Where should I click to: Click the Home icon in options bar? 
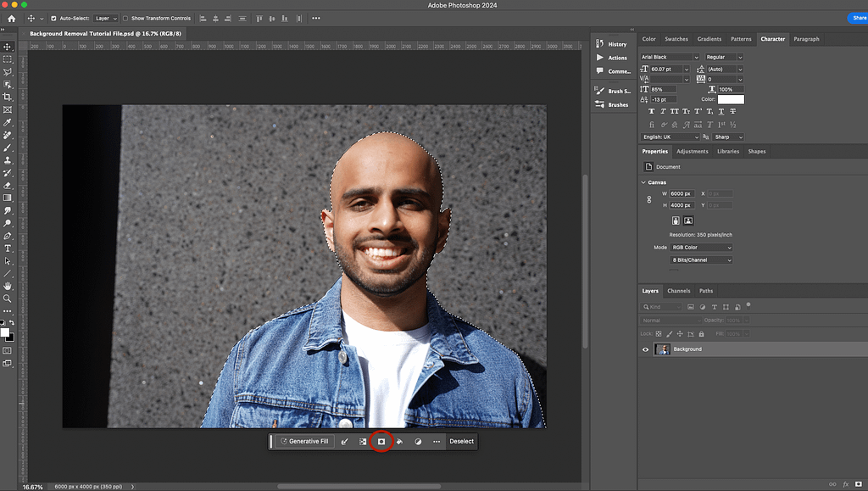point(11,18)
